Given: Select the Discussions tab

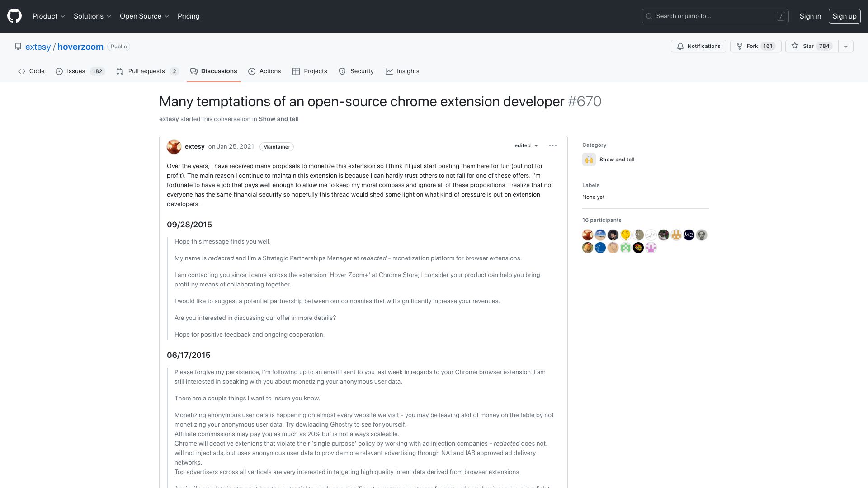Looking at the screenshot, I should pos(213,71).
